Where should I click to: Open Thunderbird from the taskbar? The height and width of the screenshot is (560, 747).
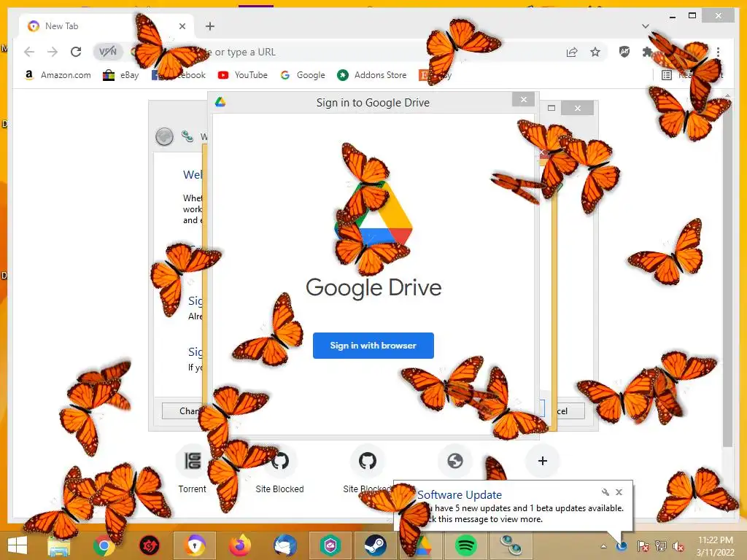click(x=285, y=545)
